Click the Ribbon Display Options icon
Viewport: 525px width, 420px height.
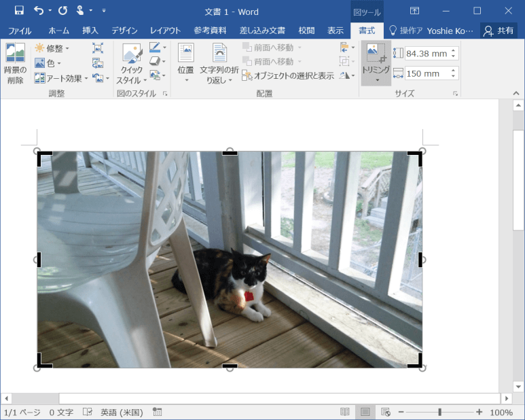pyautogui.click(x=414, y=11)
